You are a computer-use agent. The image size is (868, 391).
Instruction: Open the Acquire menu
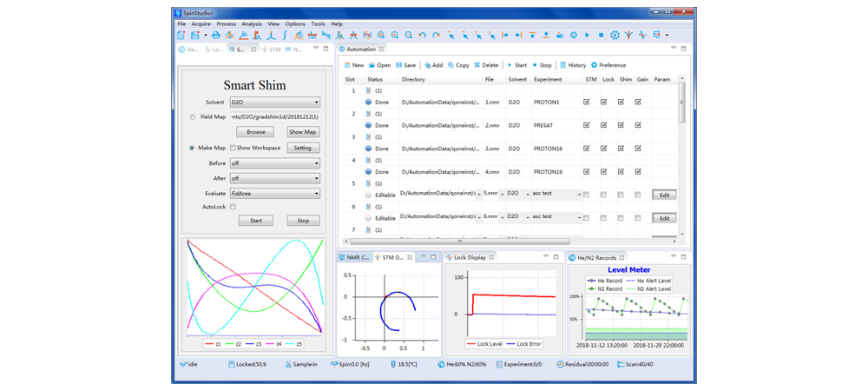click(x=201, y=23)
